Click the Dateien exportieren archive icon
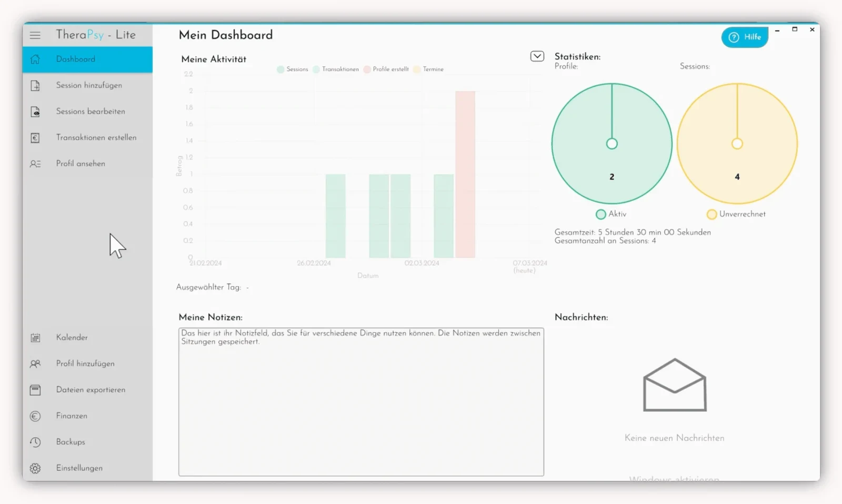 [35, 390]
